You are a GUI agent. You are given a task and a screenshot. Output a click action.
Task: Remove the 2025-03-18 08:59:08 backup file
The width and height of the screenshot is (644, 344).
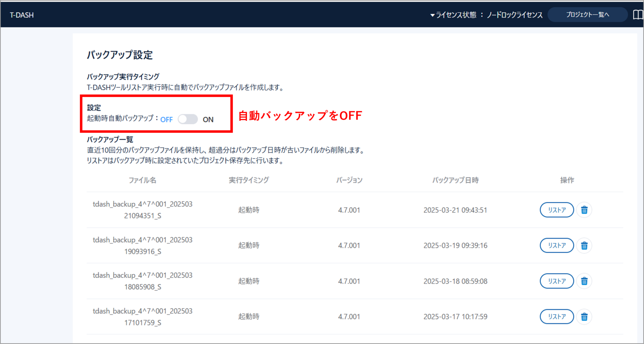point(584,281)
